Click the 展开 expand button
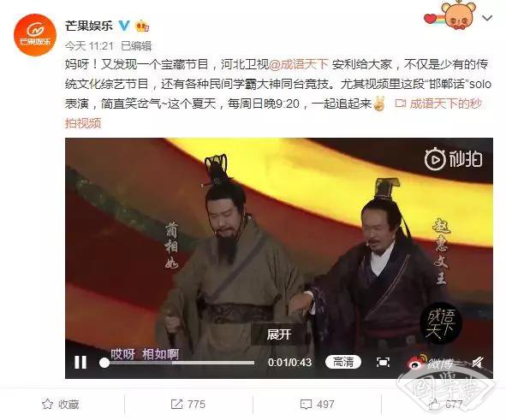506x420 pixels. click(x=279, y=334)
